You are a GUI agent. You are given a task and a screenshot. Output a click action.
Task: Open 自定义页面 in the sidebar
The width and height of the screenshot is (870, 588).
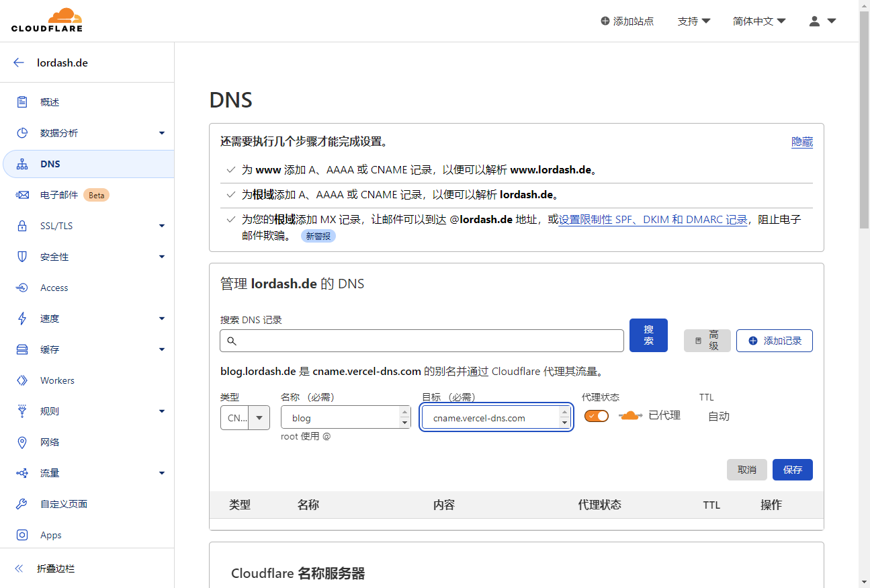pyautogui.click(x=87, y=504)
